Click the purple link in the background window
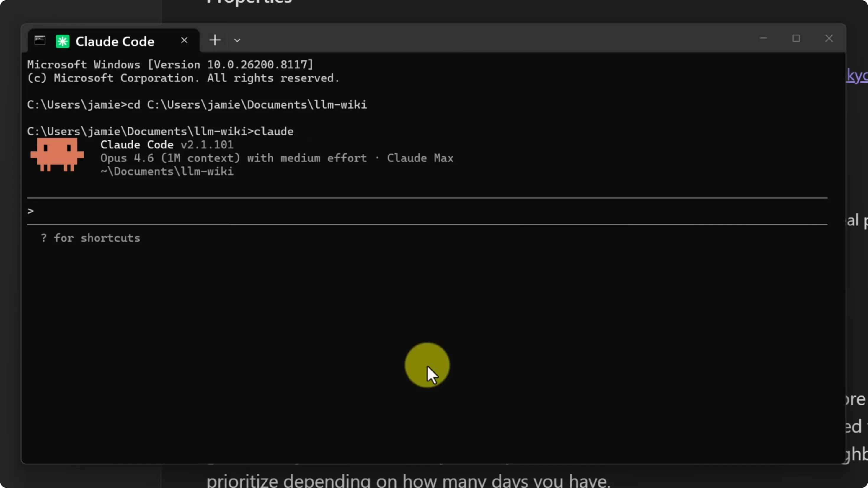This screenshot has height=488, width=868. pos(857,76)
